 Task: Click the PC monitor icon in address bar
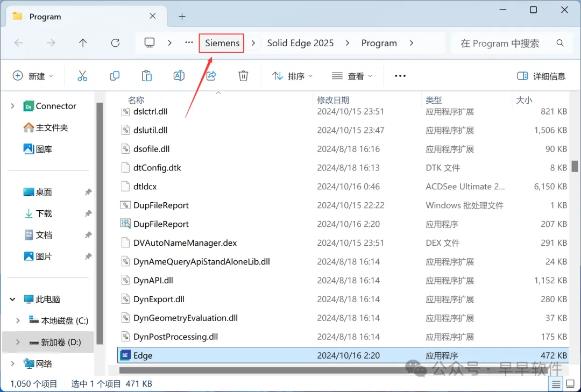click(x=150, y=42)
